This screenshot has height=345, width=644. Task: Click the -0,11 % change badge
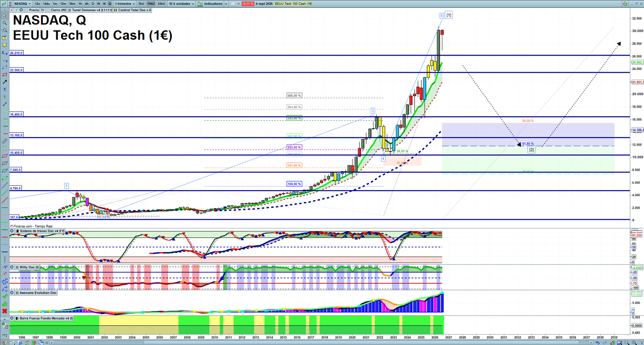(248, 4)
